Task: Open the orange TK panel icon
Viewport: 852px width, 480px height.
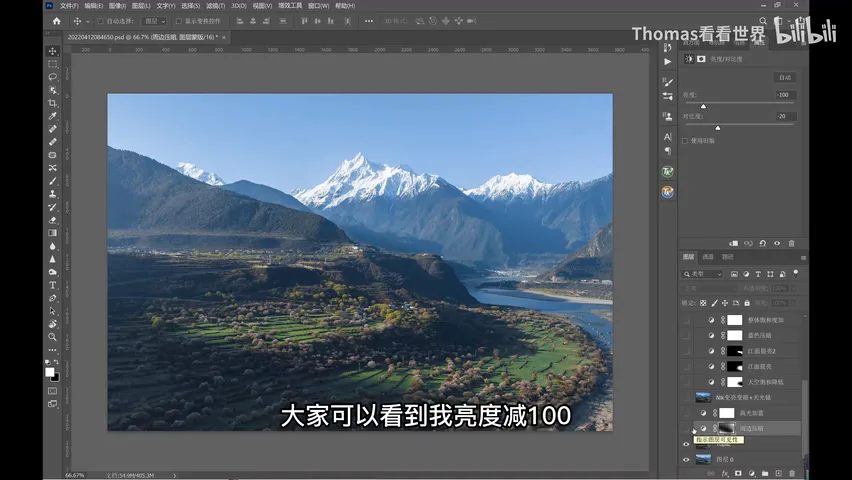Action: (668, 192)
